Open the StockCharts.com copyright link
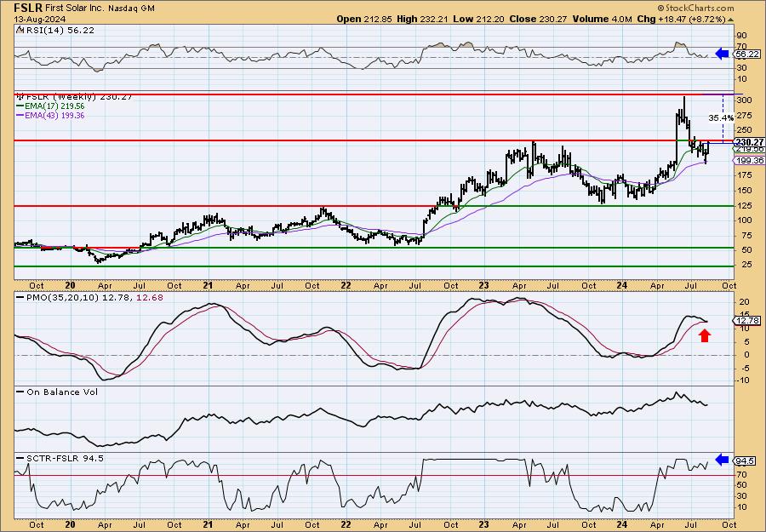The height and width of the screenshot is (532, 766). (x=695, y=8)
